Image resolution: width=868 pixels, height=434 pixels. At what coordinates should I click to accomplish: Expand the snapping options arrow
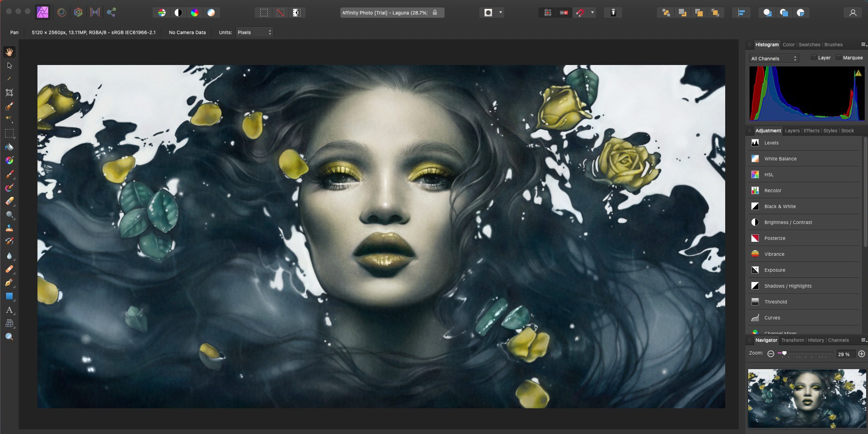coord(592,13)
